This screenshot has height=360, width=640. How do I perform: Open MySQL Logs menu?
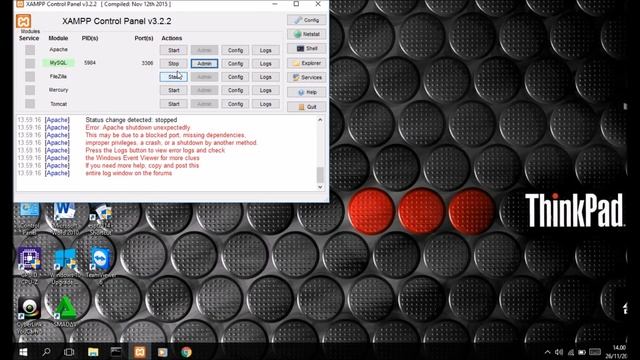(265, 64)
